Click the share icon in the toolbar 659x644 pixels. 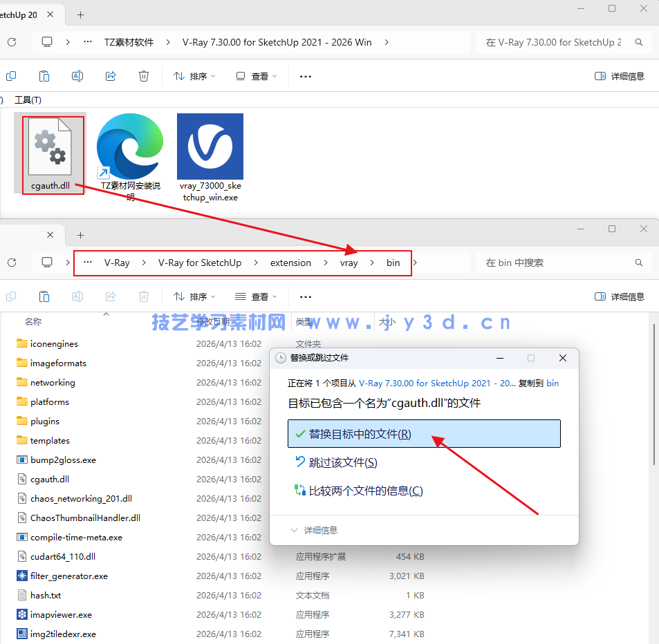click(110, 75)
